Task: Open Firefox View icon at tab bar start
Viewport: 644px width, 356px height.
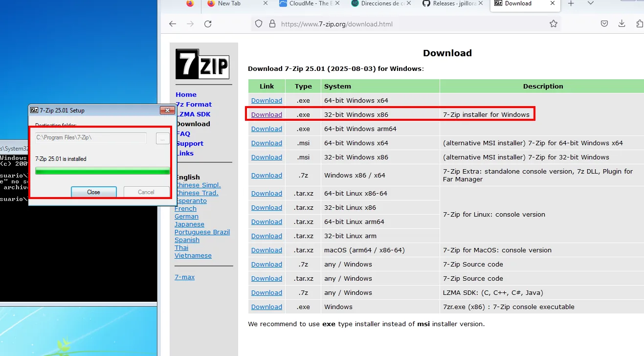Action: point(190,3)
